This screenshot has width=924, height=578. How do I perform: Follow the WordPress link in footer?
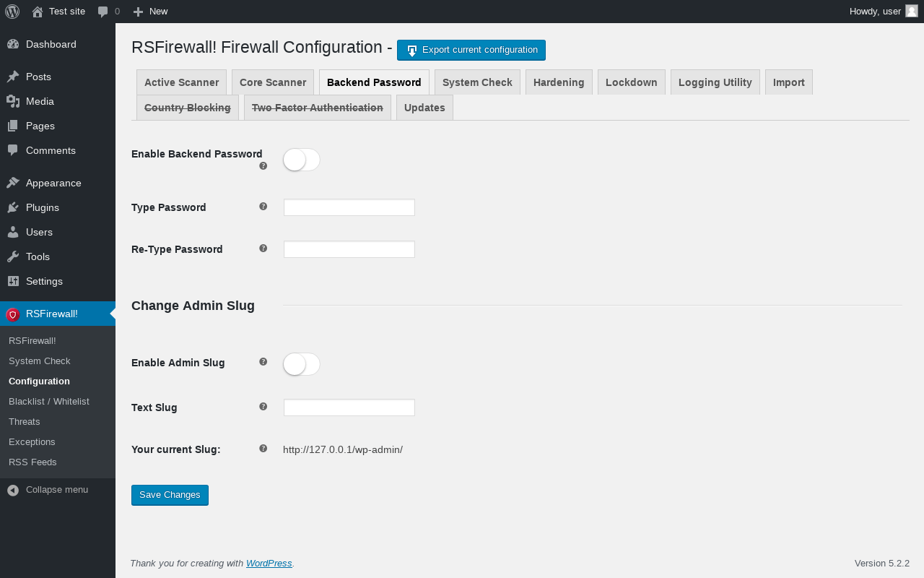coord(269,564)
